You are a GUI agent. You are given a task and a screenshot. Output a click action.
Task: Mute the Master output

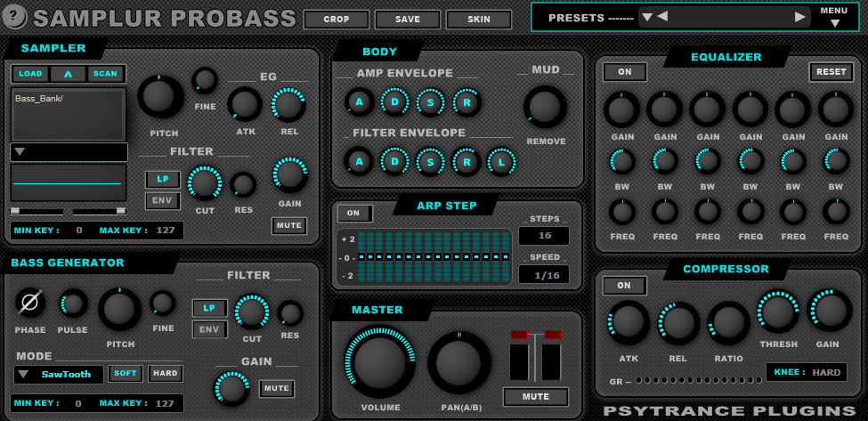(x=535, y=397)
